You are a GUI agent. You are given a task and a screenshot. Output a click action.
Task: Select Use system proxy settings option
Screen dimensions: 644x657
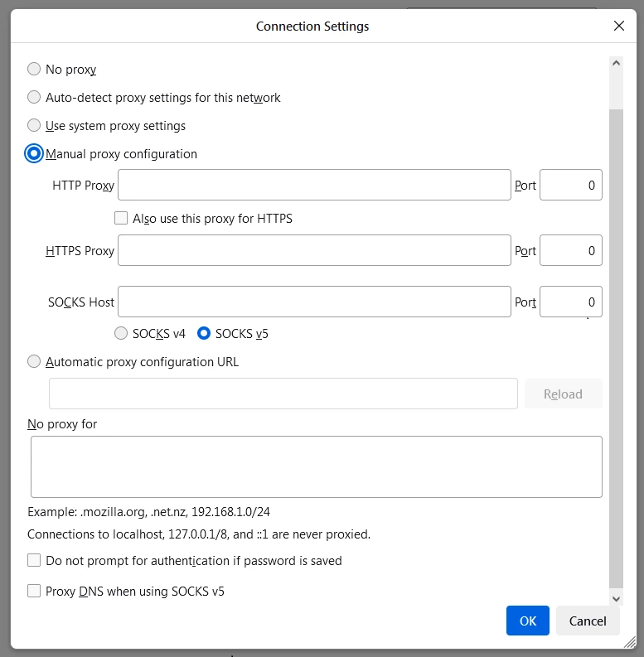pos(34,126)
